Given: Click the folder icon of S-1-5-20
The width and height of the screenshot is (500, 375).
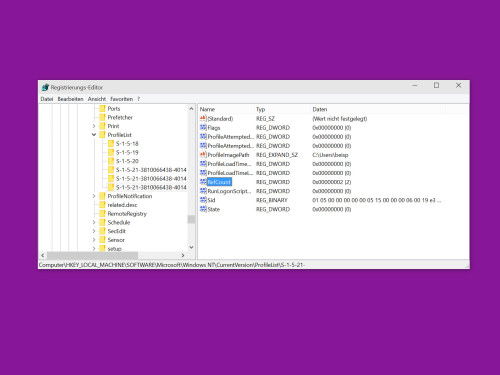Looking at the screenshot, I should point(111,161).
